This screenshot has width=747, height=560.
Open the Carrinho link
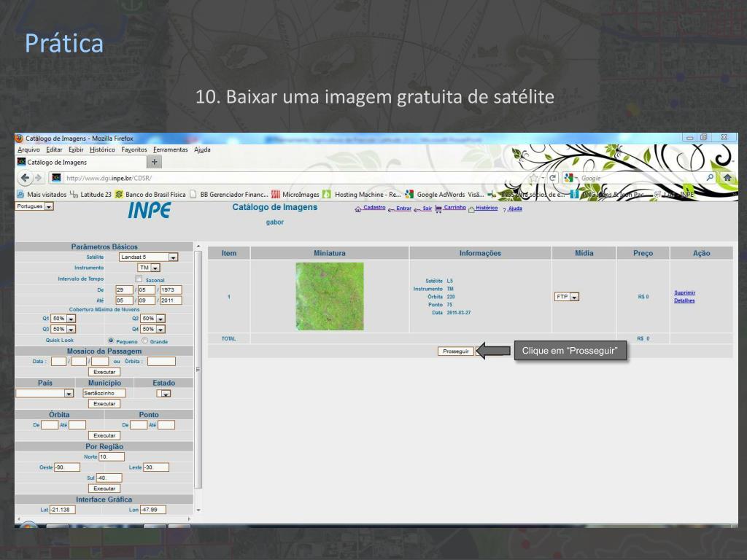pos(454,208)
